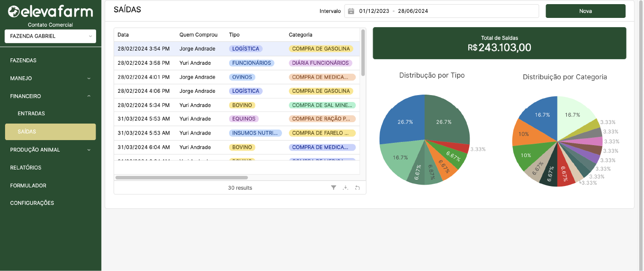
Task: Open the table filter funnel icon
Action: pos(333,188)
